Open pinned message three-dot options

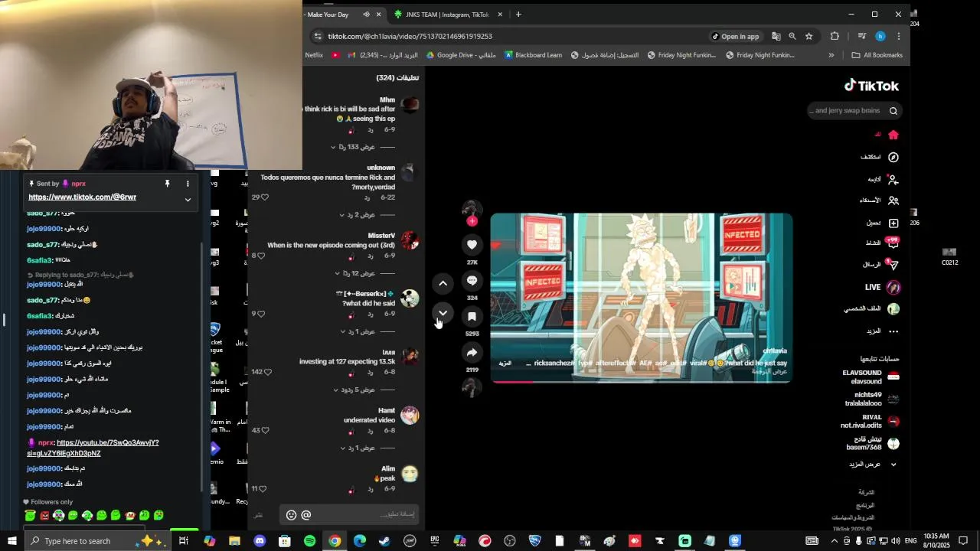(x=188, y=184)
